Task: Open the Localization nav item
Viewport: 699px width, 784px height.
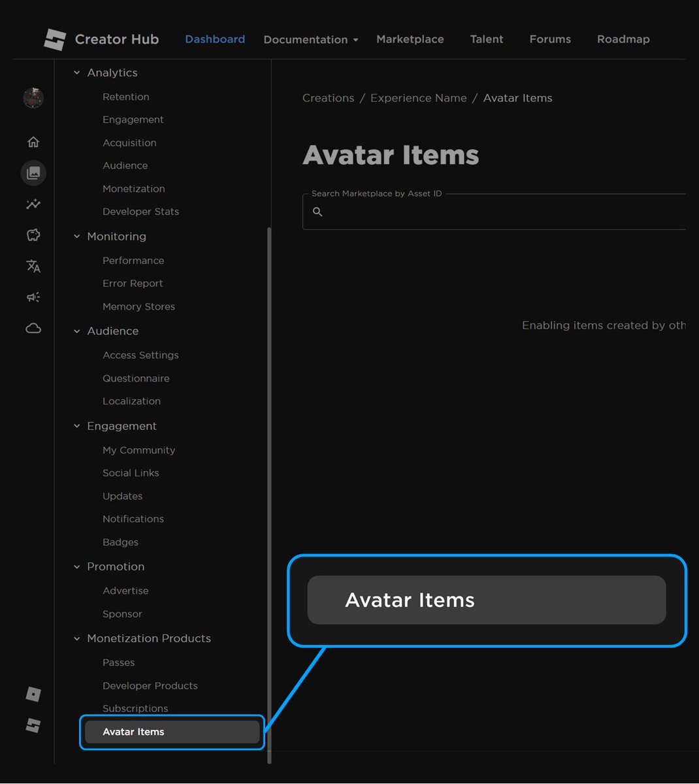Action: click(x=131, y=401)
